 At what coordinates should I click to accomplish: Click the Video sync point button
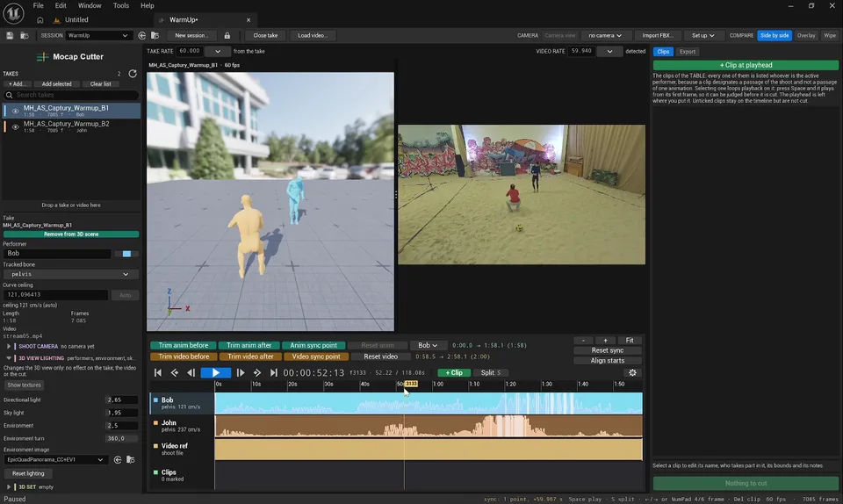tap(316, 356)
